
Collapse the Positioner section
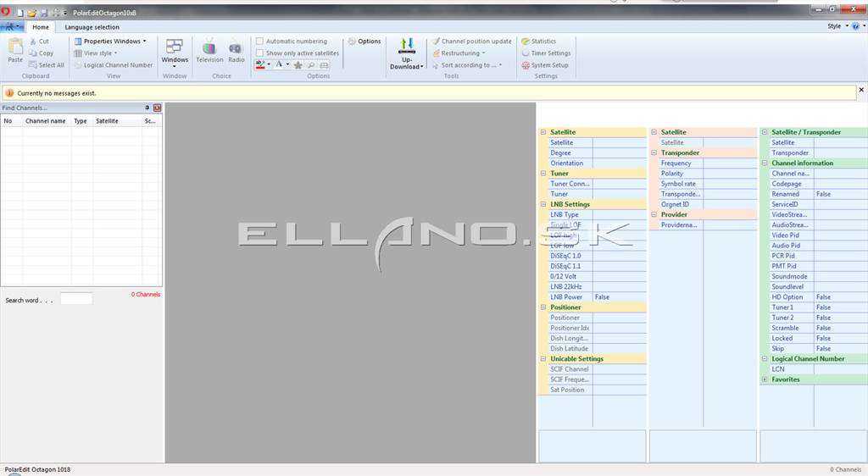(x=543, y=307)
